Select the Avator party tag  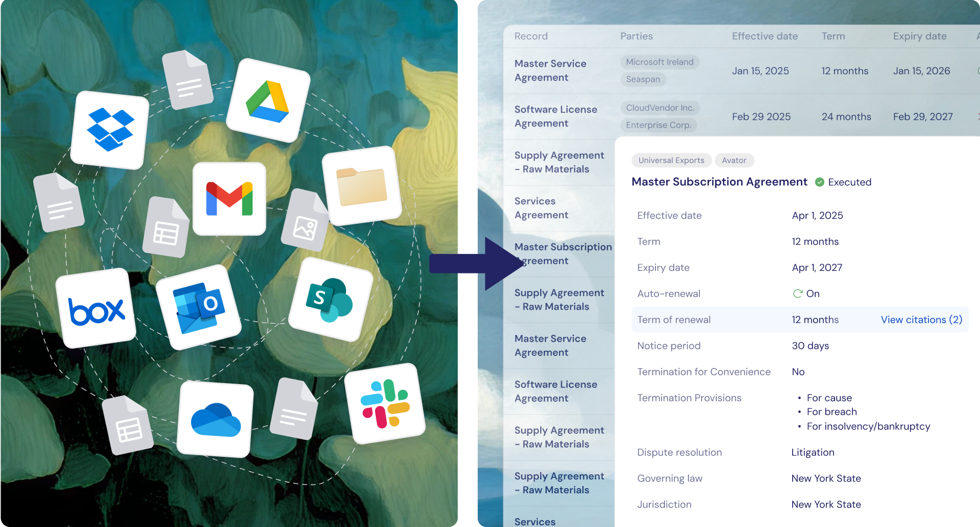tap(734, 160)
